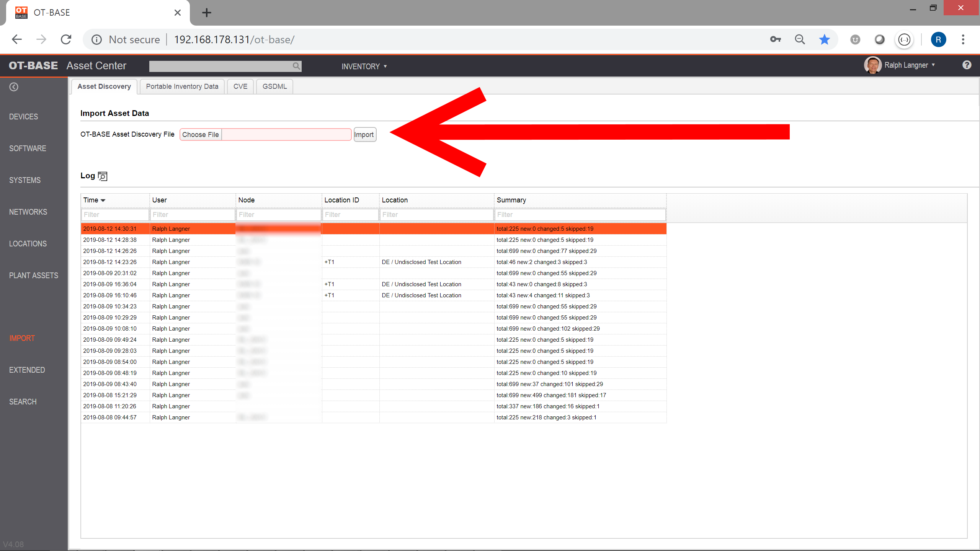Open SYSTEMS in the sidebar
Screen dimensions: 980x551
coord(25,180)
